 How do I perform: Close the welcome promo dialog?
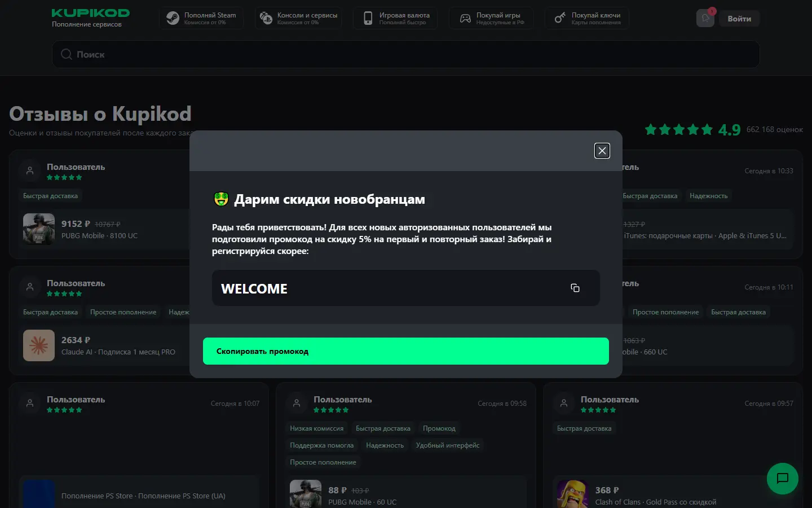[602, 151]
